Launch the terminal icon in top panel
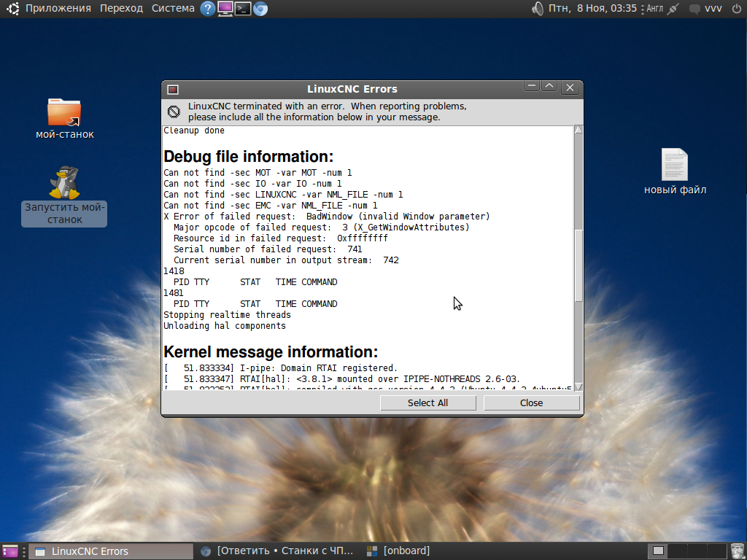This screenshot has width=747, height=560. [242, 9]
